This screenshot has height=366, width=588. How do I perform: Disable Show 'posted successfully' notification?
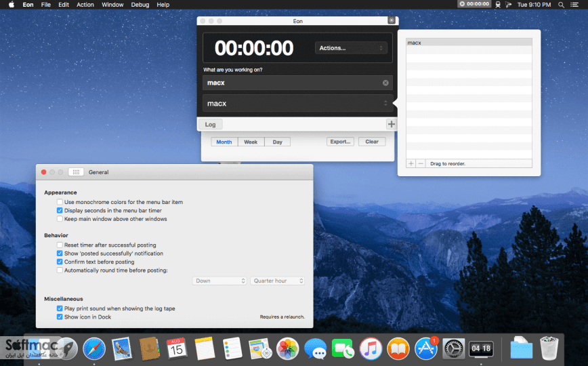coord(60,253)
